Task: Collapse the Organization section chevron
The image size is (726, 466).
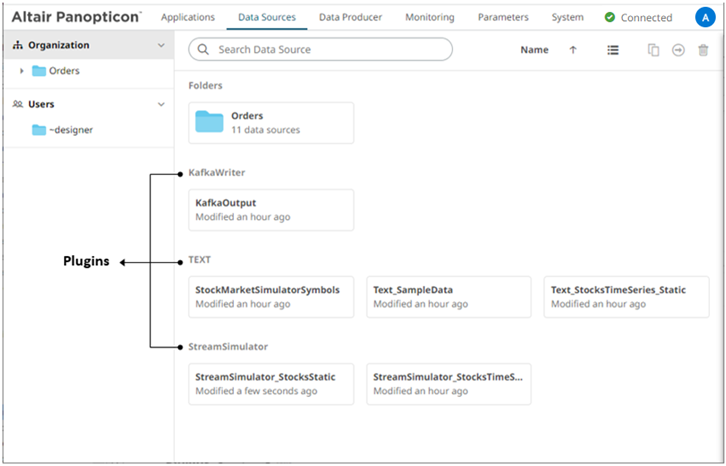Action: tap(162, 45)
